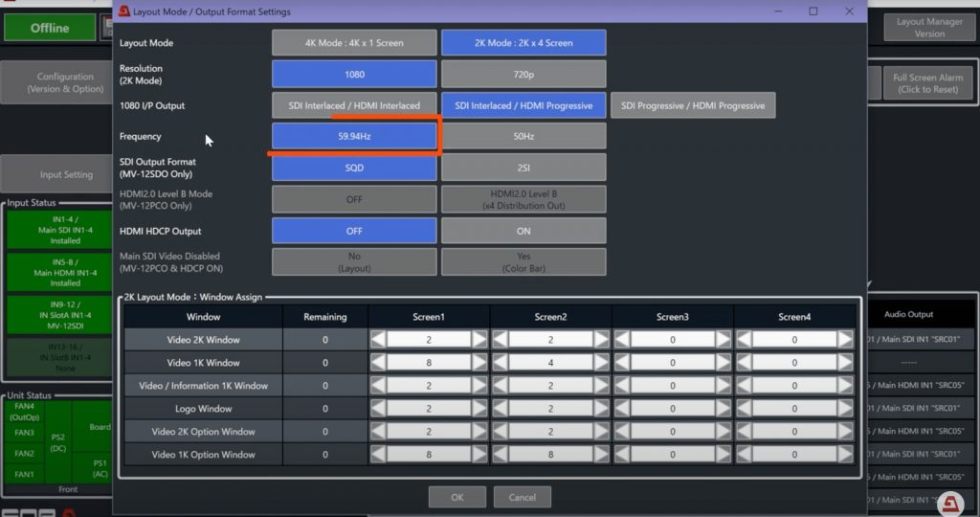Choose SDI Interlaced / HDMI Interlaced output
Image resolution: width=980 pixels, height=517 pixels.
(354, 105)
